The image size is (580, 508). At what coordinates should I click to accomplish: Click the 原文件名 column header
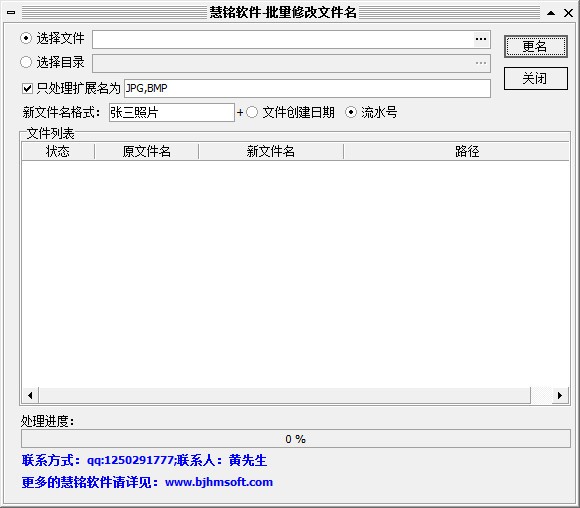coord(146,152)
